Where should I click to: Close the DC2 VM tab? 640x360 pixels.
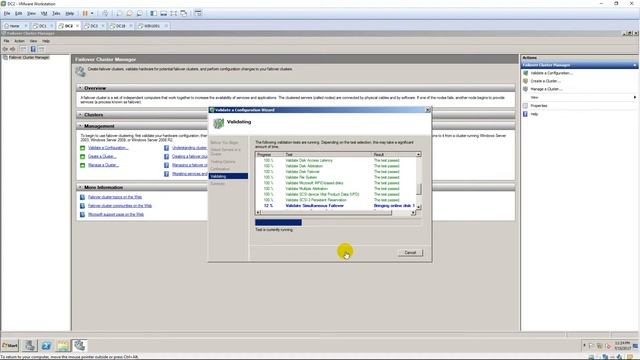[x=77, y=26]
